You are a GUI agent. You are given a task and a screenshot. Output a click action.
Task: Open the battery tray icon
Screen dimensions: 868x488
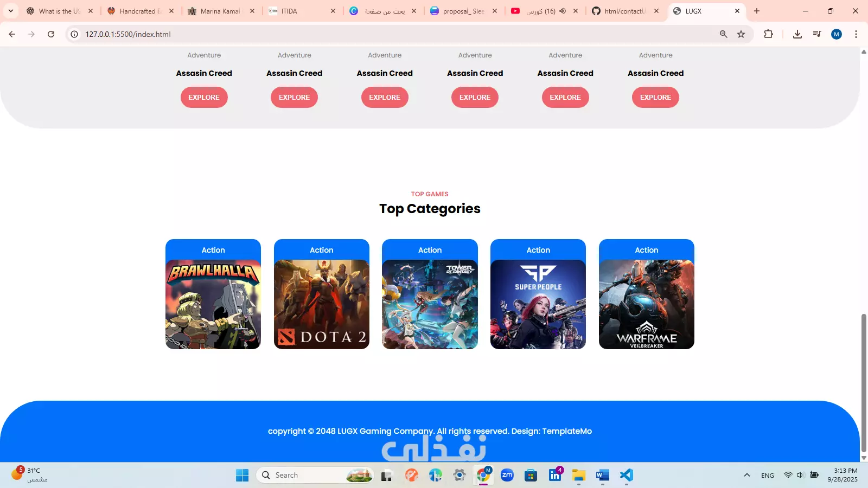(814, 475)
